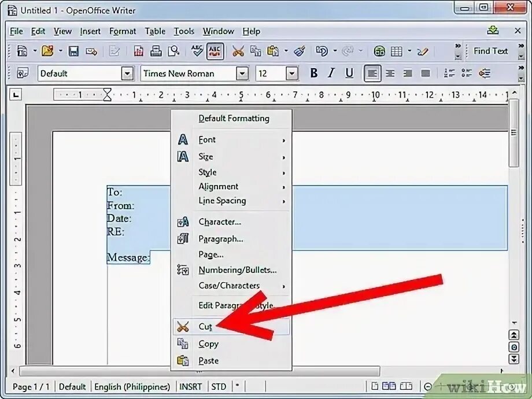
Task: Toggle Bold formatting
Action: coord(314,73)
